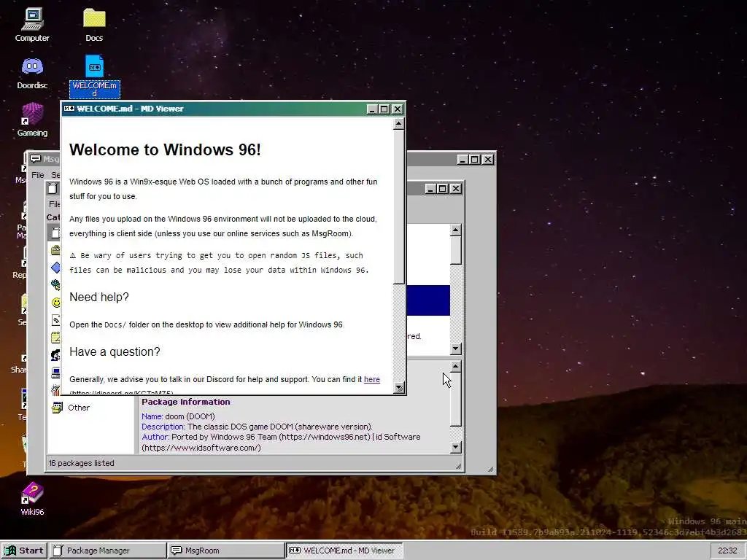Click the 'Name: doom (DOOM)' line
The image size is (747, 560).
(178, 416)
